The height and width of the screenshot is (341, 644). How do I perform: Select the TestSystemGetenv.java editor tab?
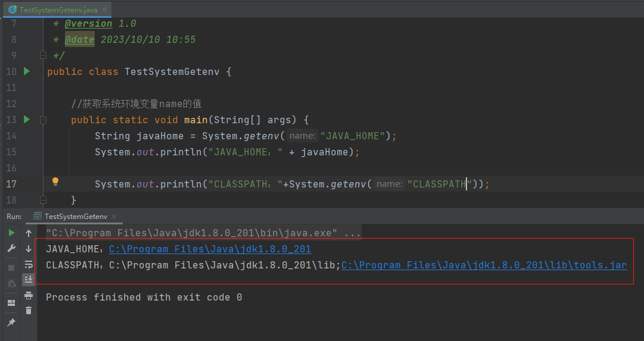coord(58,10)
